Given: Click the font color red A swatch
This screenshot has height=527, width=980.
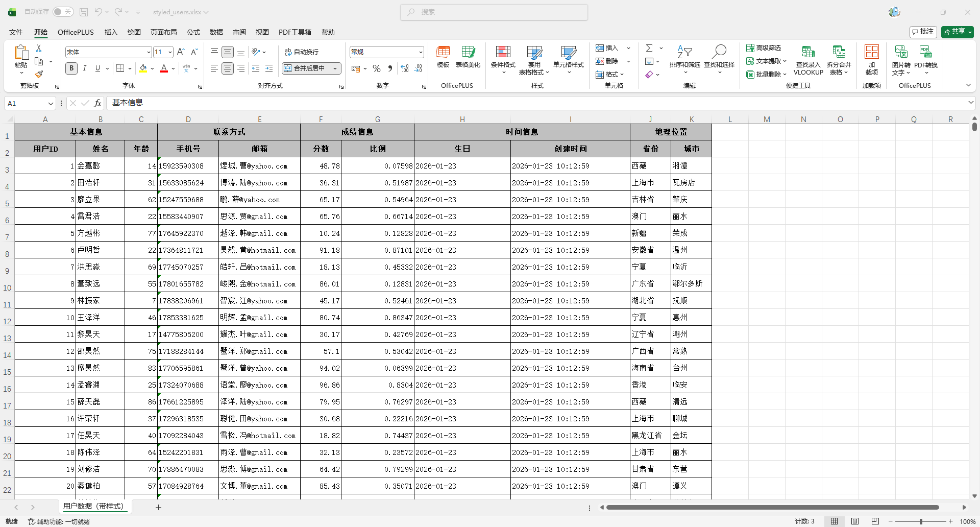Looking at the screenshot, I should point(164,68).
